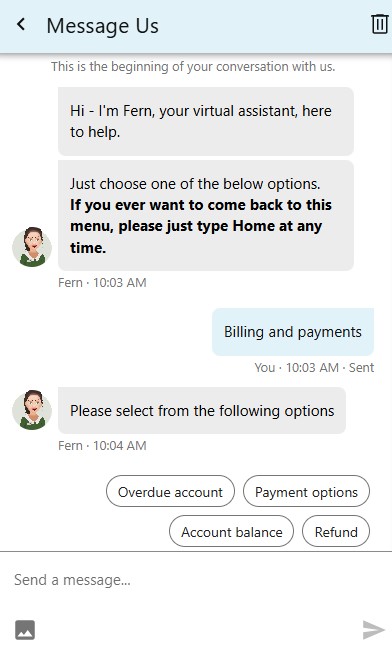The image size is (392, 649).
Task: Tap the Refund quick reply
Action: (x=336, y=531)
